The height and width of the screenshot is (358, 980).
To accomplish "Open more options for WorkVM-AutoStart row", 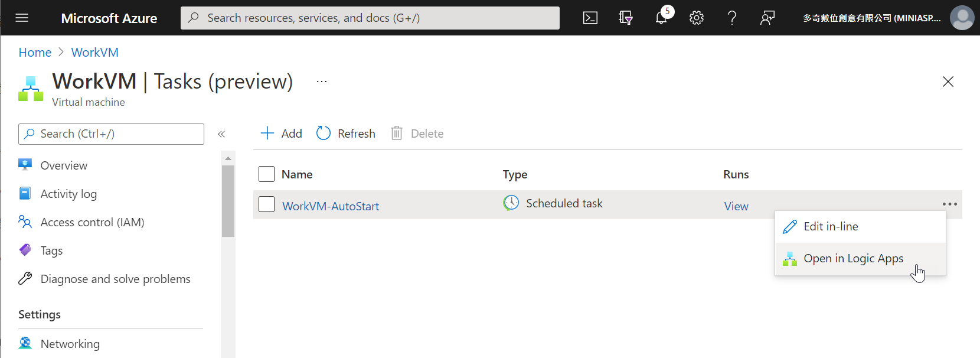I will [950, 204].
